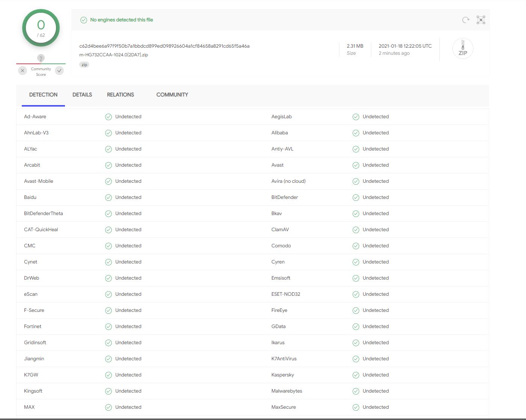Click BitDefenderTheta's undetected check icon
Screen dimensions: 526x420
(109, 214)
